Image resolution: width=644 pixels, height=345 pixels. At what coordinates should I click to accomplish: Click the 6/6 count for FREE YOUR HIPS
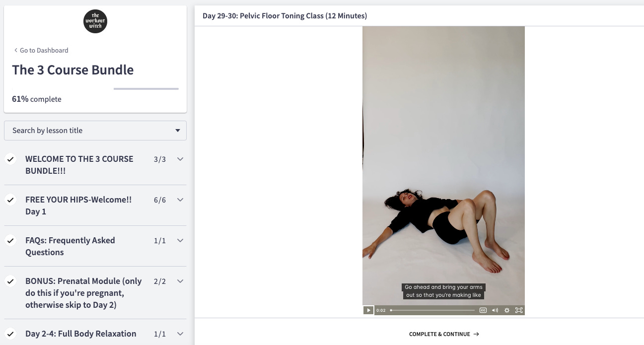[x=160, y=200]
